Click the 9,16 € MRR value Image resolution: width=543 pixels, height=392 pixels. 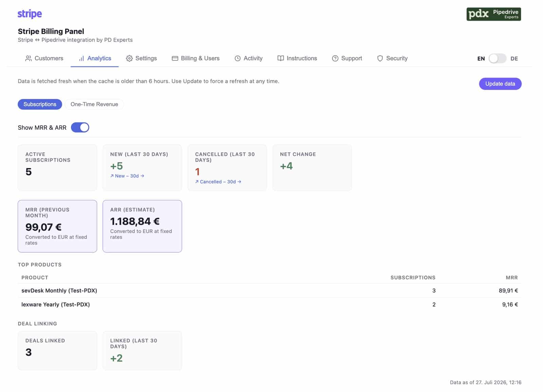(x=510, y=305)
